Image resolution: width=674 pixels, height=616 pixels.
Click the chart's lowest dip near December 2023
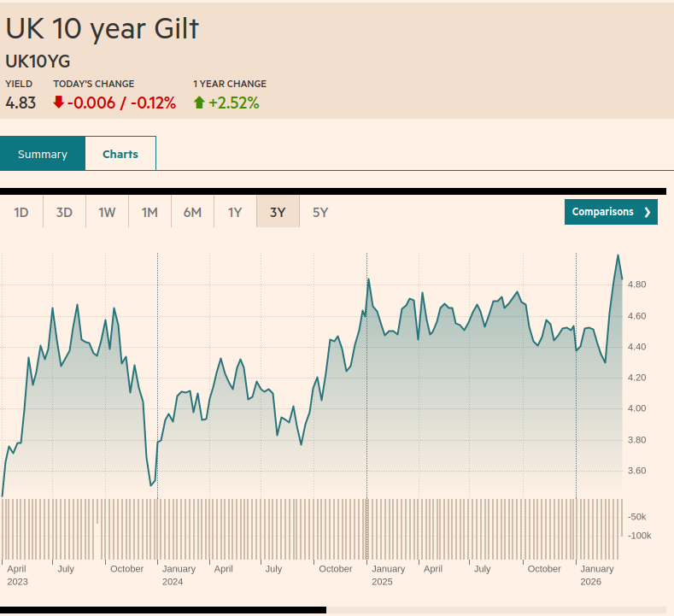(152, 485)
